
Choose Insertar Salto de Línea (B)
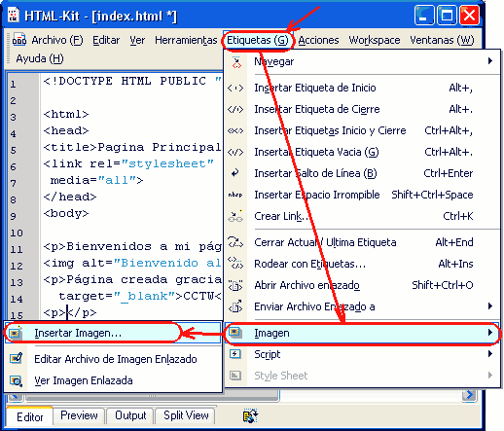[363, 173]
